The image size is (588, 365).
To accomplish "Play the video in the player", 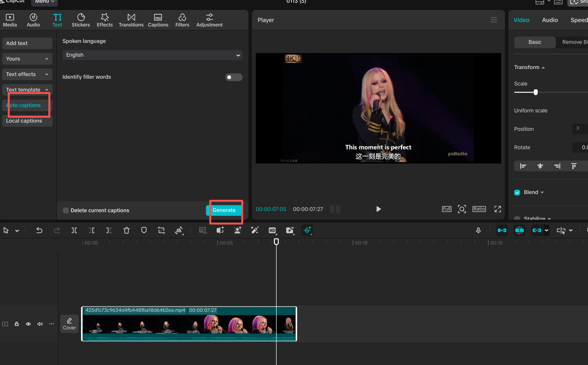I will point(378,209).
